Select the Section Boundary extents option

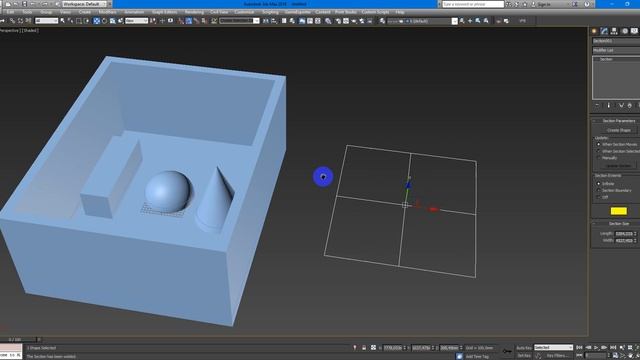coord(599,190)
